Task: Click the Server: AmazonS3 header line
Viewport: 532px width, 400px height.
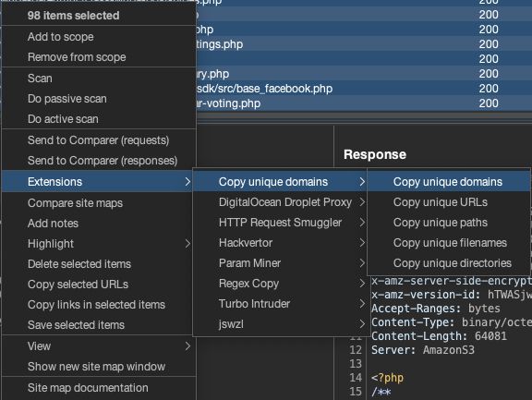Action: [x=423, y=350]
